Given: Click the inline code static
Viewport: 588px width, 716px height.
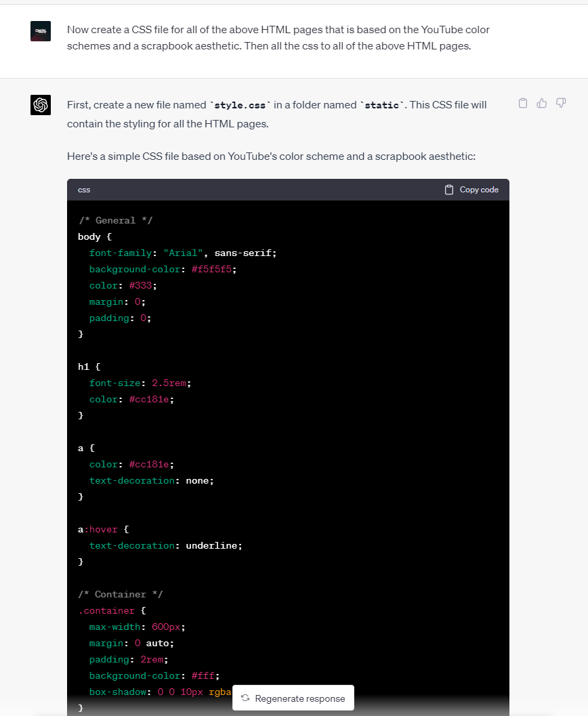Looking at the screenshot, I should pyautogui.click(x=382, y=105).
